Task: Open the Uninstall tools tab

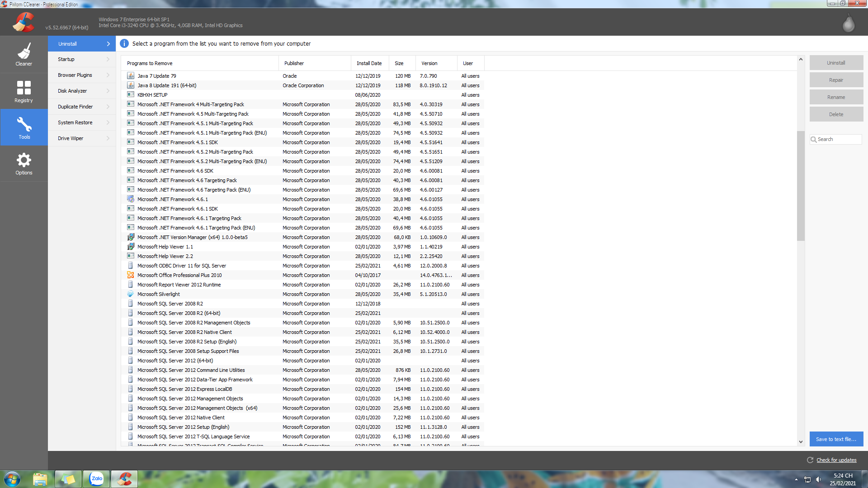Action: tap(82, 44)
